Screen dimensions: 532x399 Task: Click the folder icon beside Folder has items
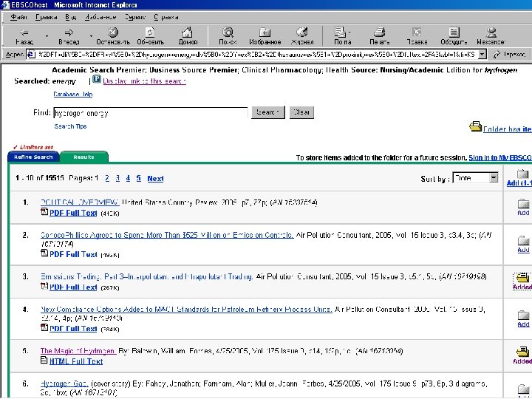(x=475, y=126)
